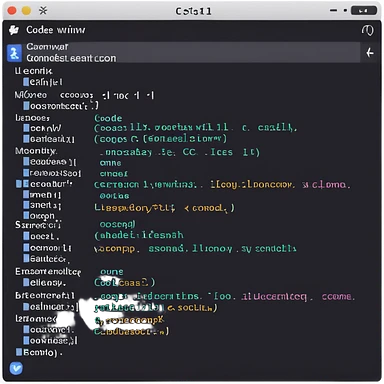This screenshot has width=384, height=384.
Task: Collapse the 'Ssrroecn' group heading
Action: coord(38,225)
